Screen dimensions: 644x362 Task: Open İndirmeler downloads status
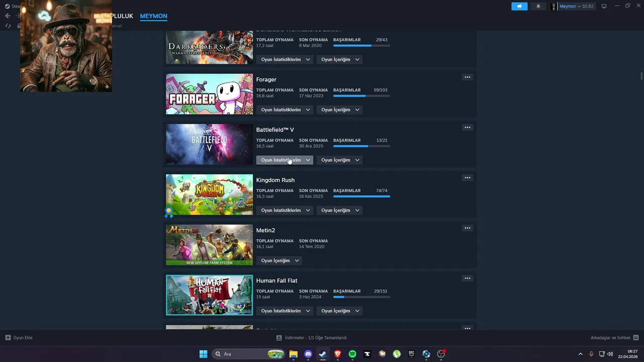pos(311,337)
